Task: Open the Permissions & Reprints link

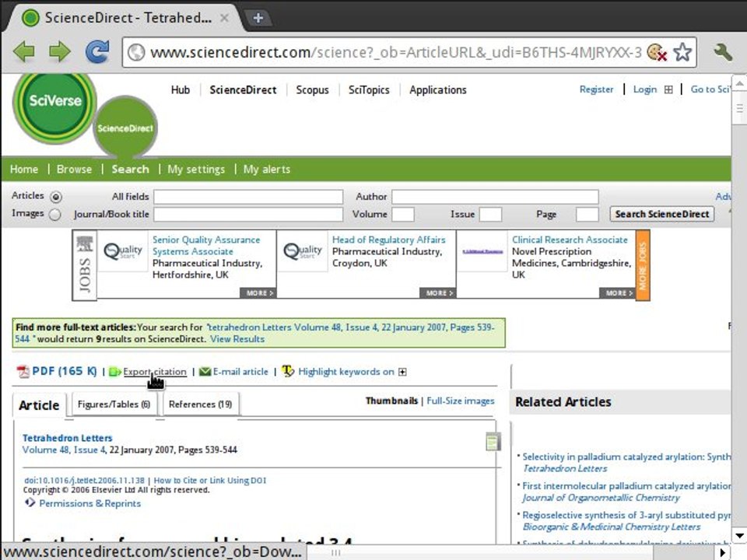Action: click(90, 503)
